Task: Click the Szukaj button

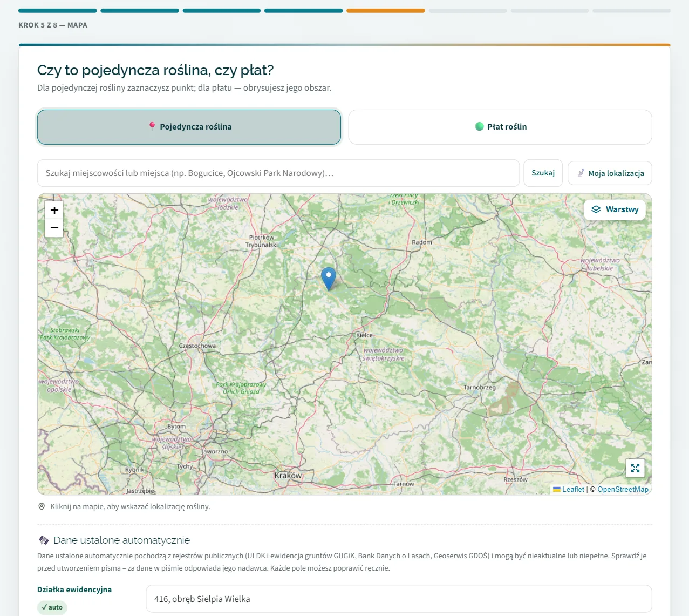Action: coord(543,173)
